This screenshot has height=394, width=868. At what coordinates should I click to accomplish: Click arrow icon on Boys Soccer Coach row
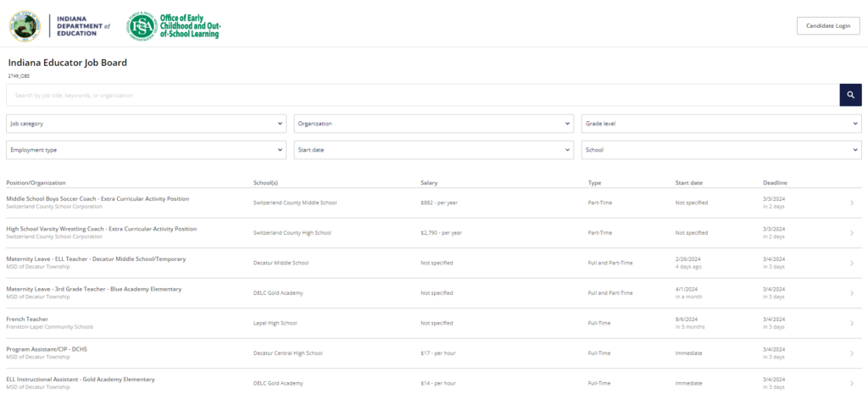pos(851,203)
